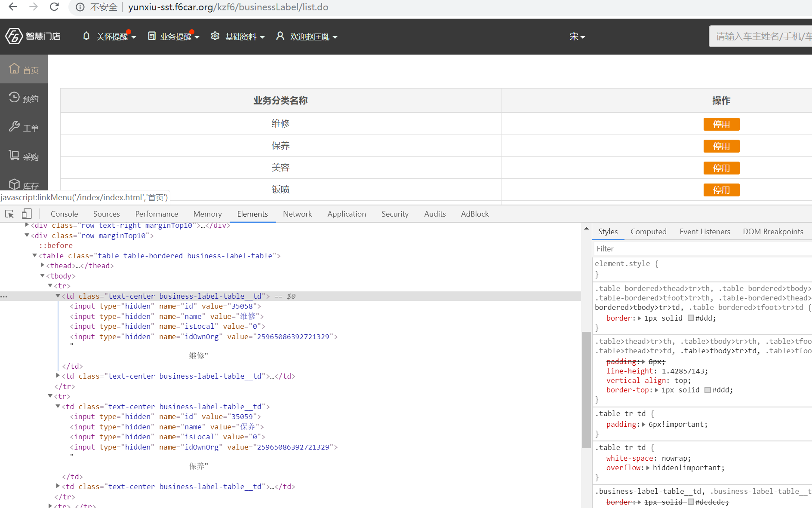This screenshot has width=812, height=508.
Task: Click the #dcdcdc border color swatch
Action: tap(691, 502)
